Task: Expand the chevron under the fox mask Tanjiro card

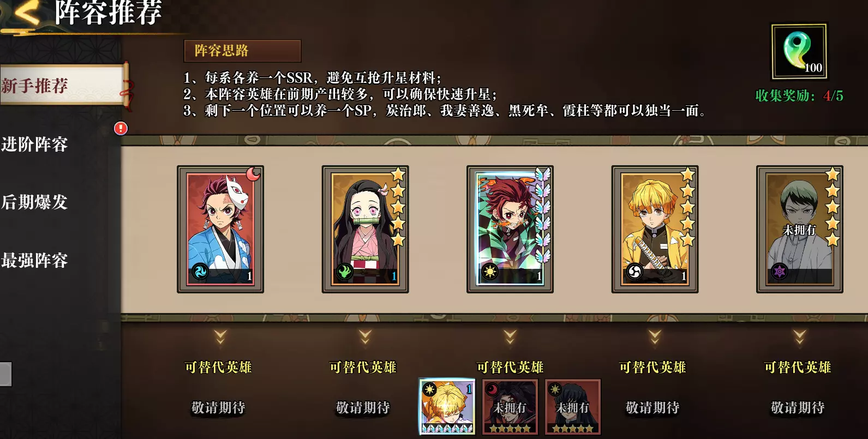Action: click(x=220, y=336)
